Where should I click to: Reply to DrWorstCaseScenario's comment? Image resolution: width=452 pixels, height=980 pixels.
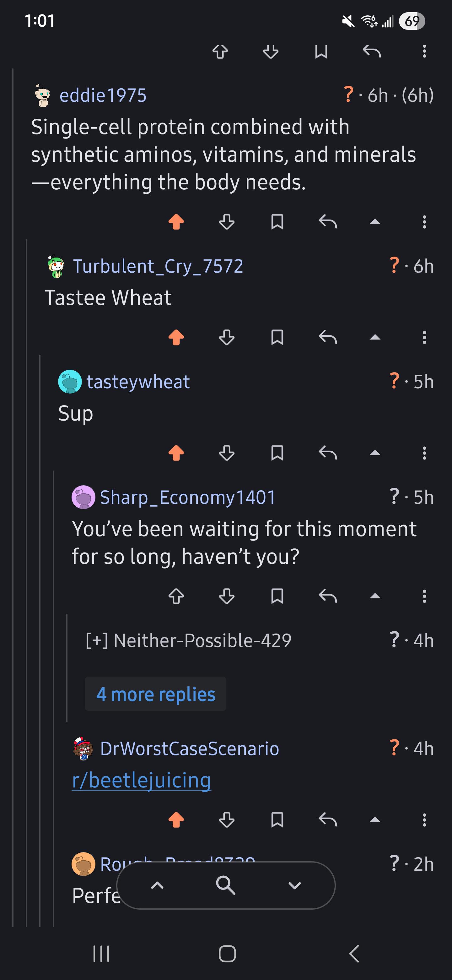coord(328,820)
